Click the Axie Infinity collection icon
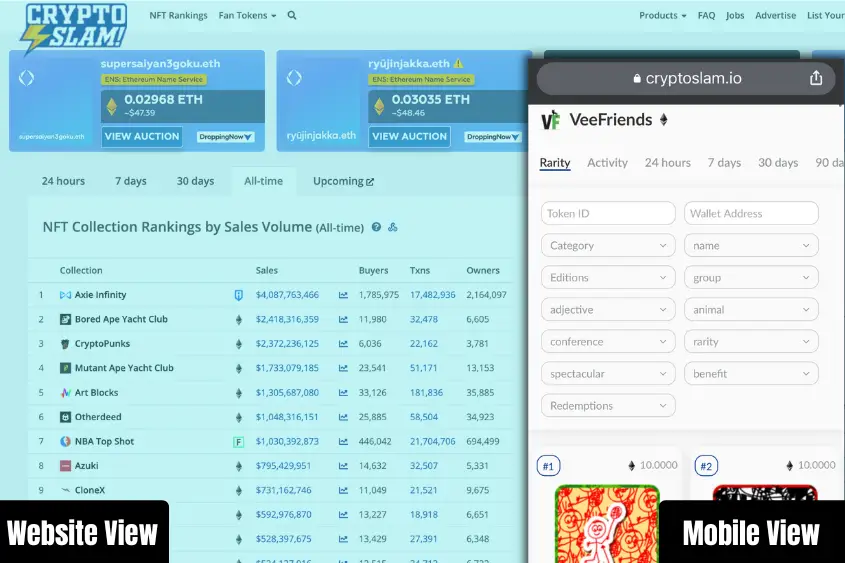 click(65, 295)
